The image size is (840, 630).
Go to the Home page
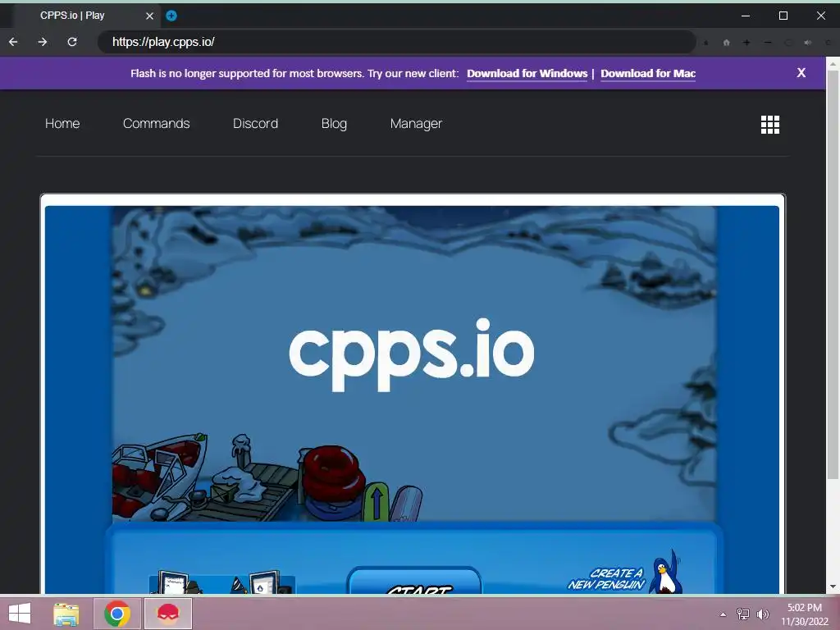tap(62, 123)
